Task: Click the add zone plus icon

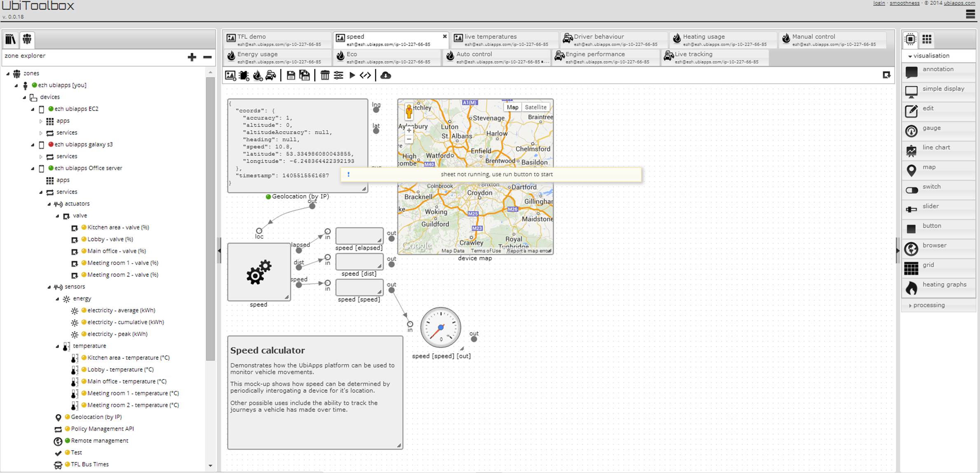Action: 192,57
